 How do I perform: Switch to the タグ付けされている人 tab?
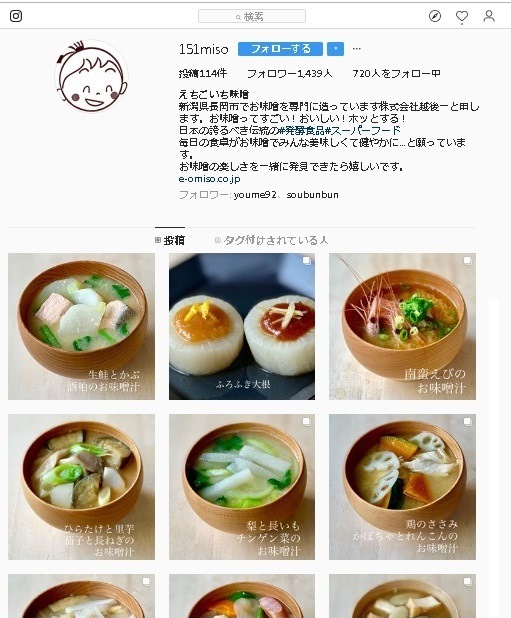click(x=271, y=240)
